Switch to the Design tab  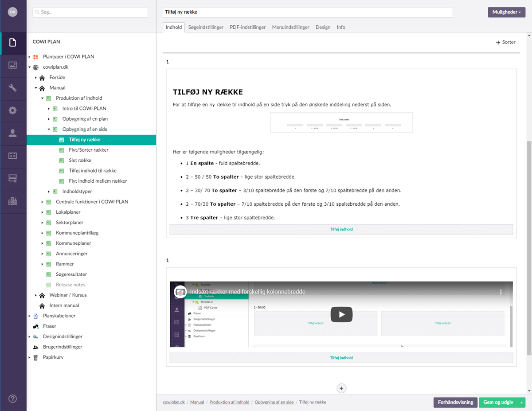coord(323,27)
